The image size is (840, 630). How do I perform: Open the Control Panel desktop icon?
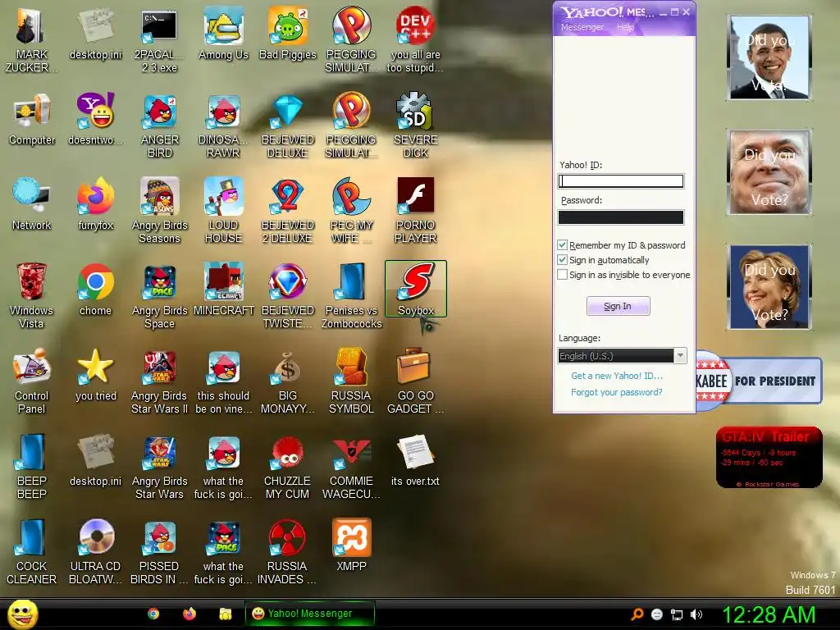pos(32,381)
